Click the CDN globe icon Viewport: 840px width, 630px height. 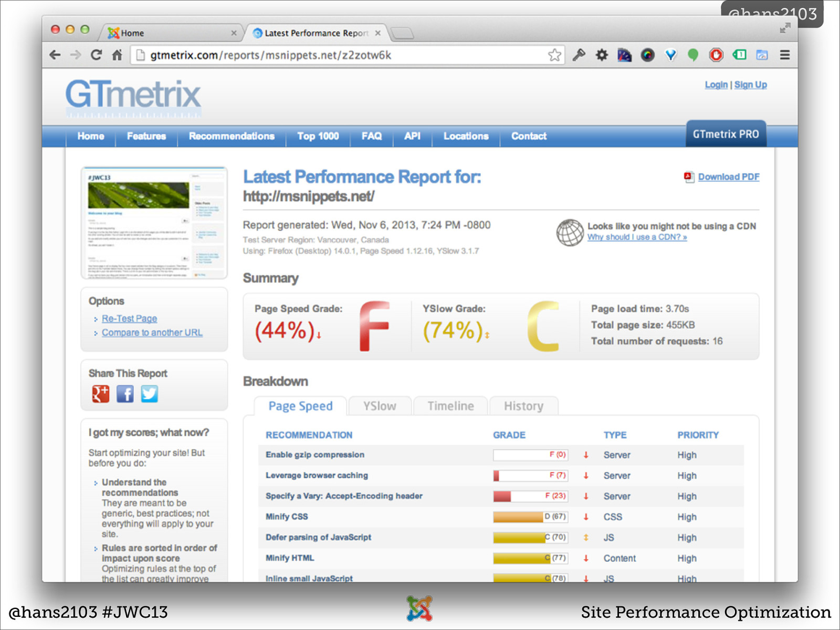click(x=570, y=233)
